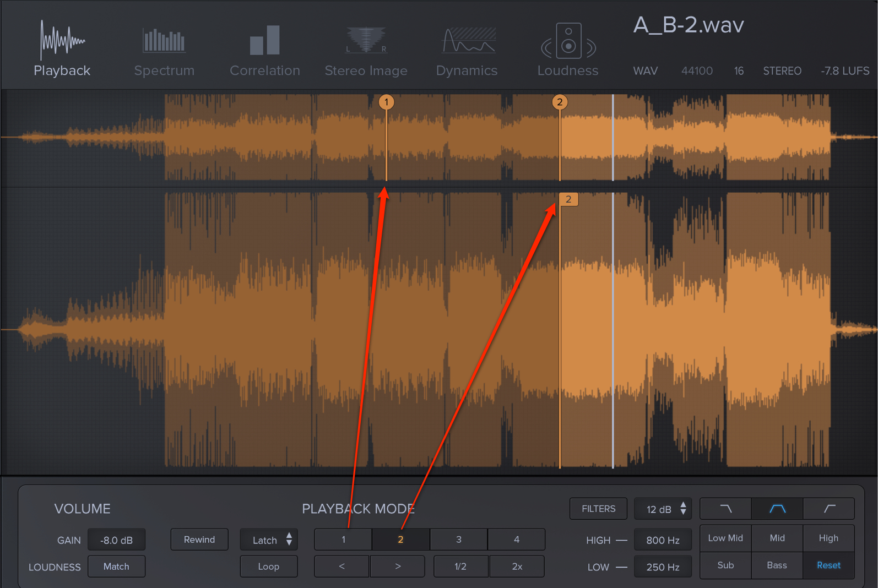Viewport: 878px width, 588px height.
Task: Click the 16 bit depth text
Action: pyautogui.click(x=739, y=71)
